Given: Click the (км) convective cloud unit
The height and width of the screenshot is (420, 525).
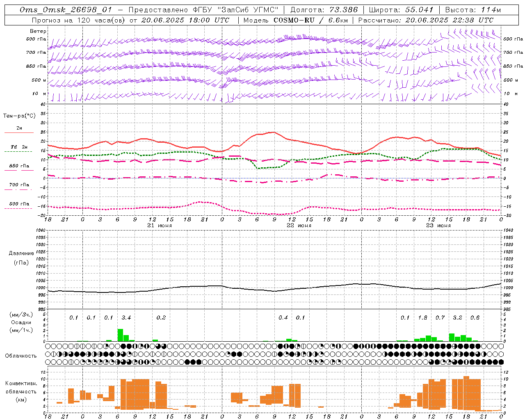Looking at the screenshot, I should point(21,399).
